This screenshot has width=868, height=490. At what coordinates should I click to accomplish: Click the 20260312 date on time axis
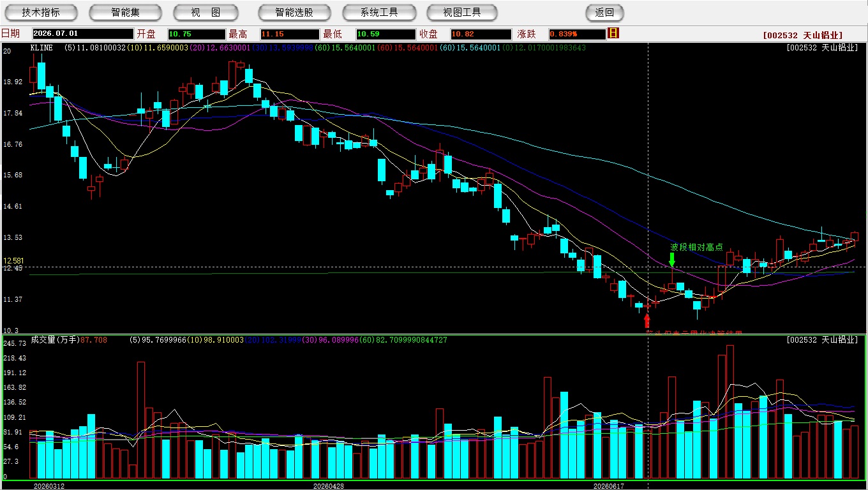tap(49, 486)
